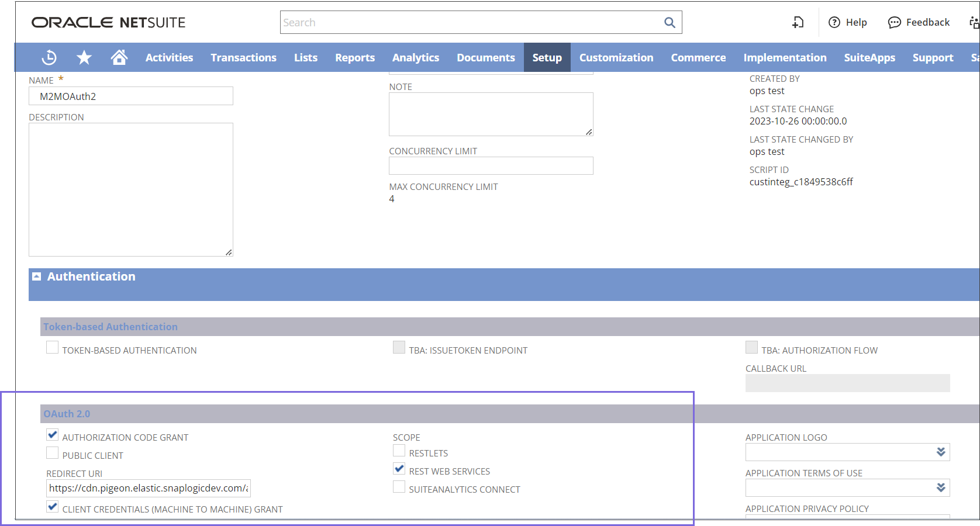Viewport: 980px width, 526px height.
Task: Open the Transactions menu tab
Action: point(243,57)
